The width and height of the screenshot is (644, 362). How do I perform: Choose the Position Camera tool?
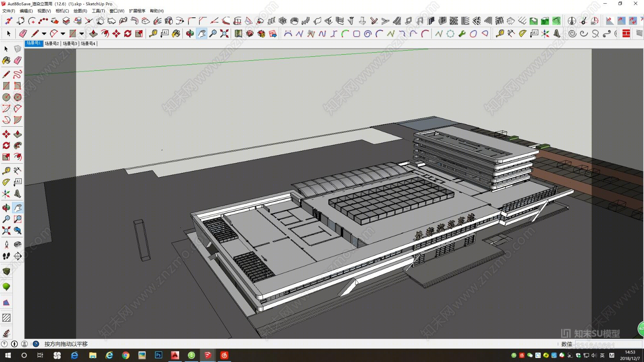pos(6,245)
